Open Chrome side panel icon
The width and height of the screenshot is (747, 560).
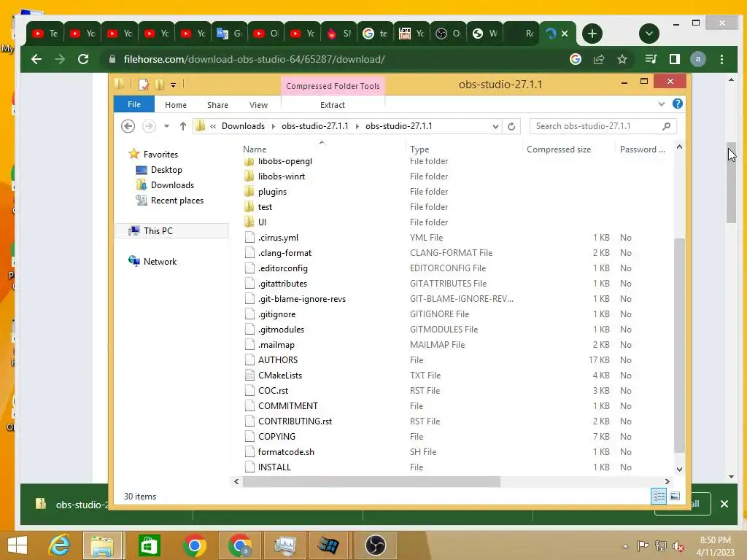pos(675,59)
